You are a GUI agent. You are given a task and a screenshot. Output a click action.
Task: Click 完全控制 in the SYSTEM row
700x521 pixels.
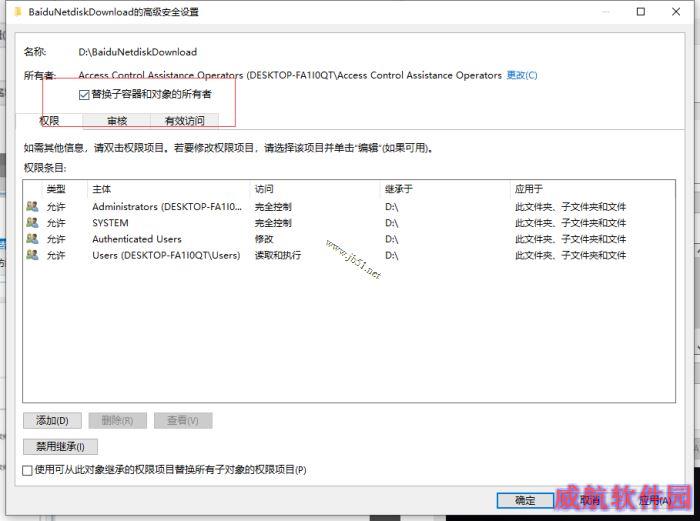273,223
